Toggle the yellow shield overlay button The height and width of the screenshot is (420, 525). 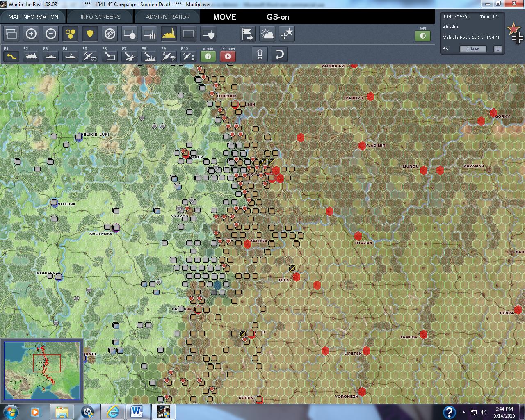click(x=90, y=34)
